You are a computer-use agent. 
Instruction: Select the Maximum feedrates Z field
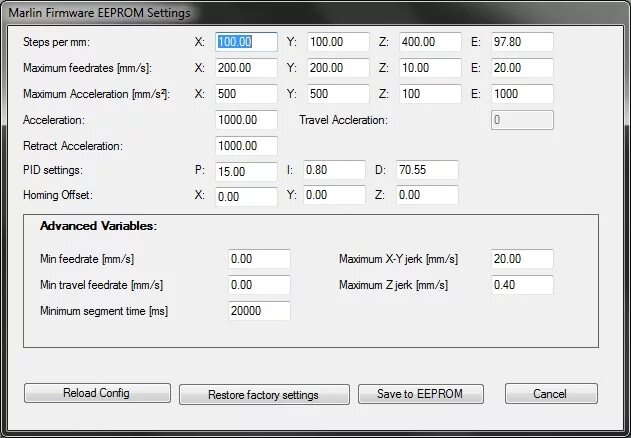(430, 68)
